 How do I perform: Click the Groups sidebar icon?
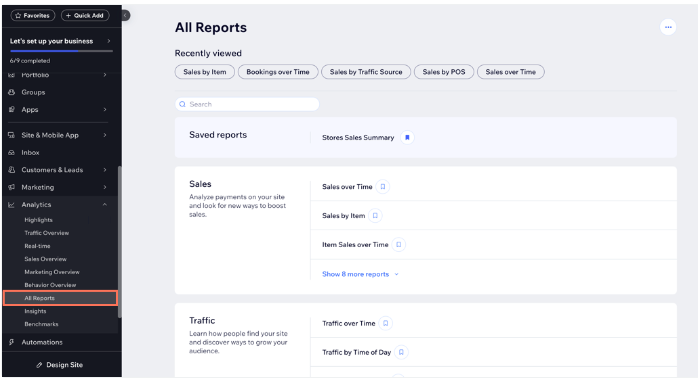pyautogui.click(x=12, y=92)
